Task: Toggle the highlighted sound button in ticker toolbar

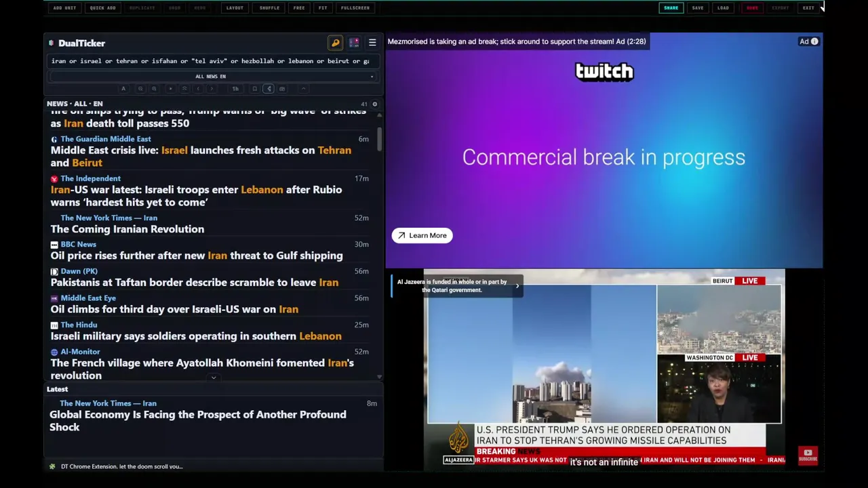Action: tap(269, 89)
